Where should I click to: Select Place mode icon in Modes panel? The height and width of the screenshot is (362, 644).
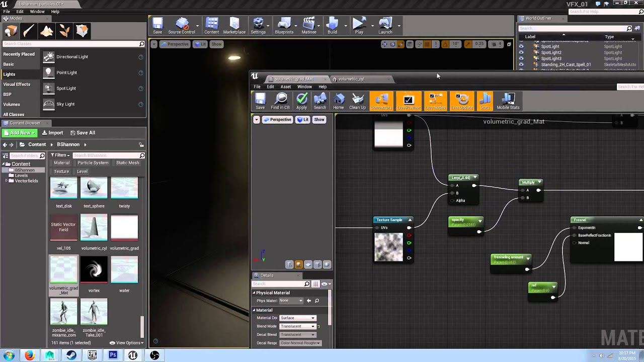[x=11, y=32]
